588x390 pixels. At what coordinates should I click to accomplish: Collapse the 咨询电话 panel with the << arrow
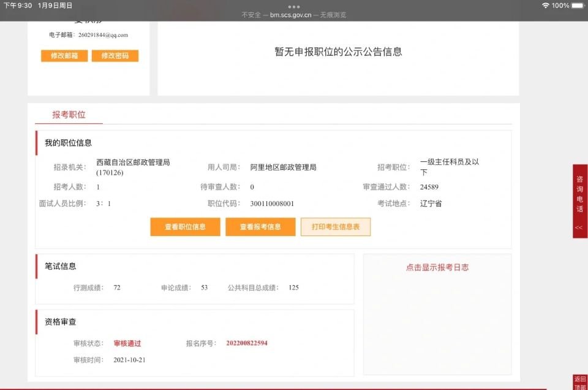[578, 227]
